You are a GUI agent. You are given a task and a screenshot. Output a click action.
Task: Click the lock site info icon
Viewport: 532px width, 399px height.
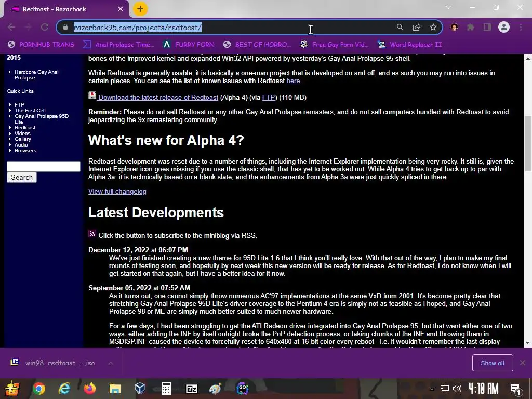coord(66,27)
